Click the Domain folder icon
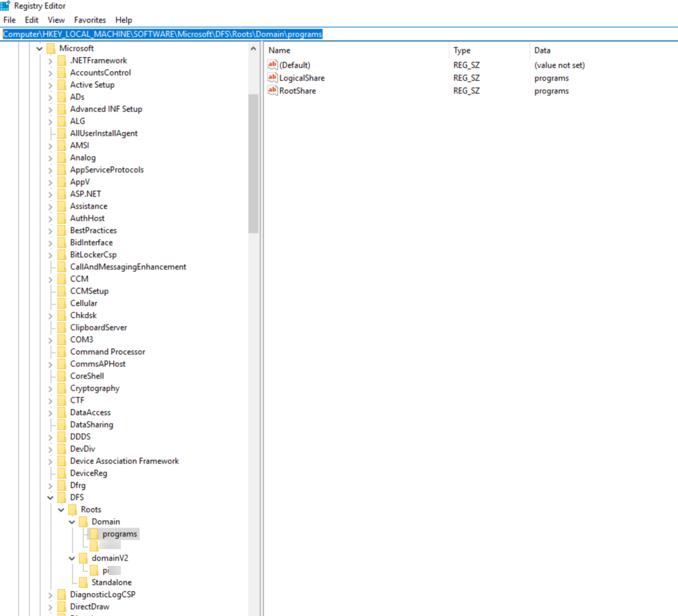 coord(84,522)
